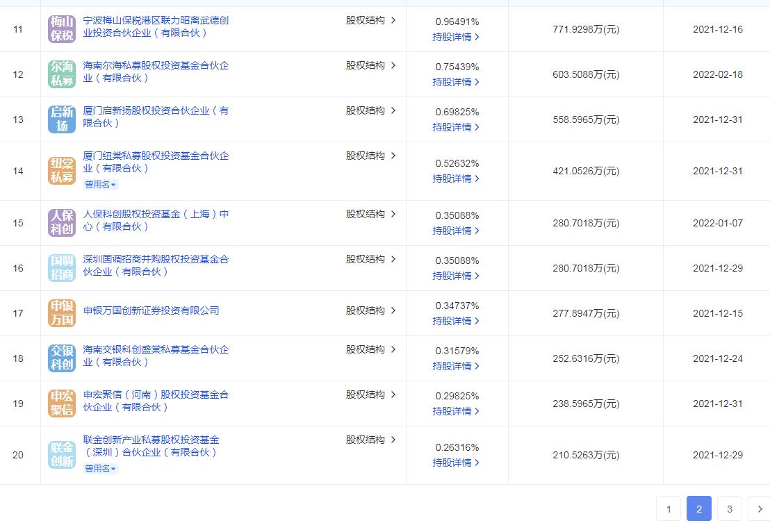Open 海南尔海私募股权投资基金 company link
This screenshot has width=770, height=532.
(x=156, y=72)
